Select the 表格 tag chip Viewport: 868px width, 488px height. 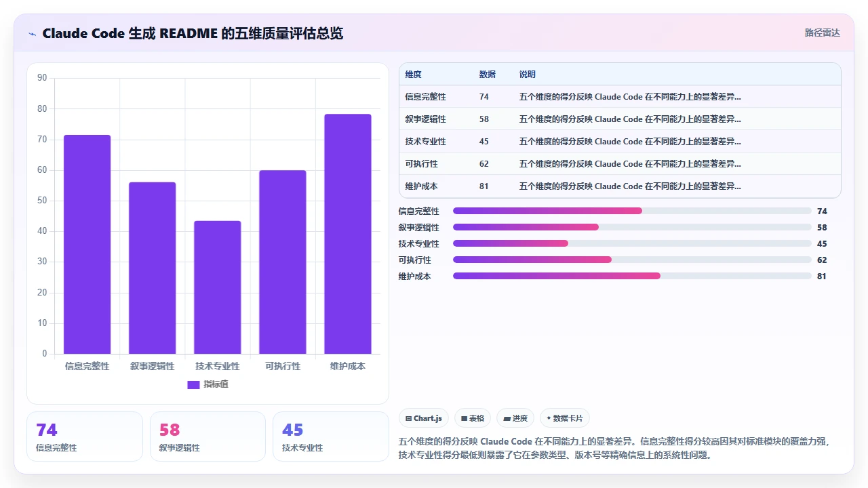click(x=472, y=418)
